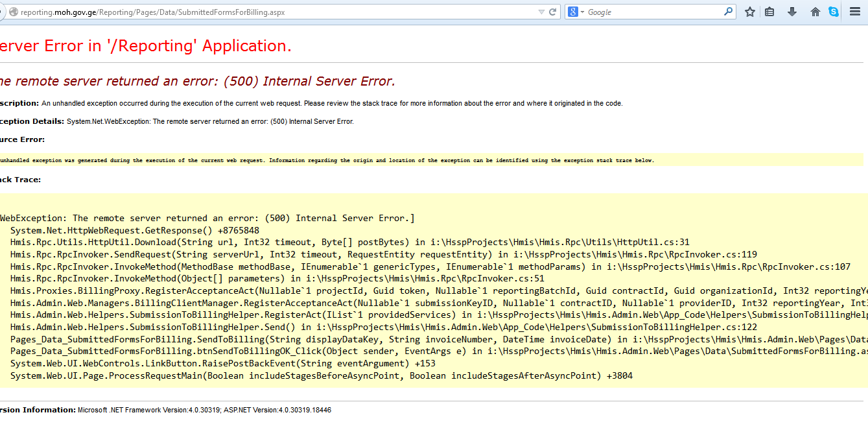Open the Downloads arrow panel

click(x=792, y=12)
